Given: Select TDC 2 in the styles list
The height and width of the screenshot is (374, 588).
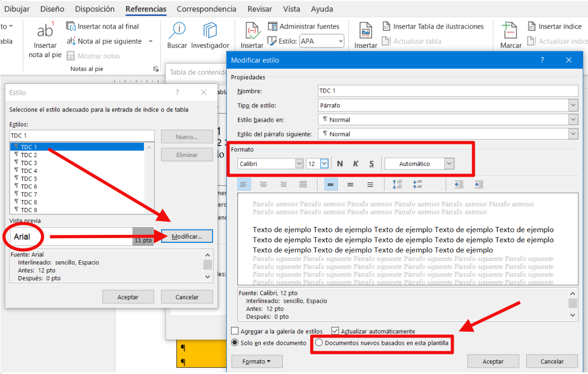Looking at the screenshot, I should click(29, 154).
